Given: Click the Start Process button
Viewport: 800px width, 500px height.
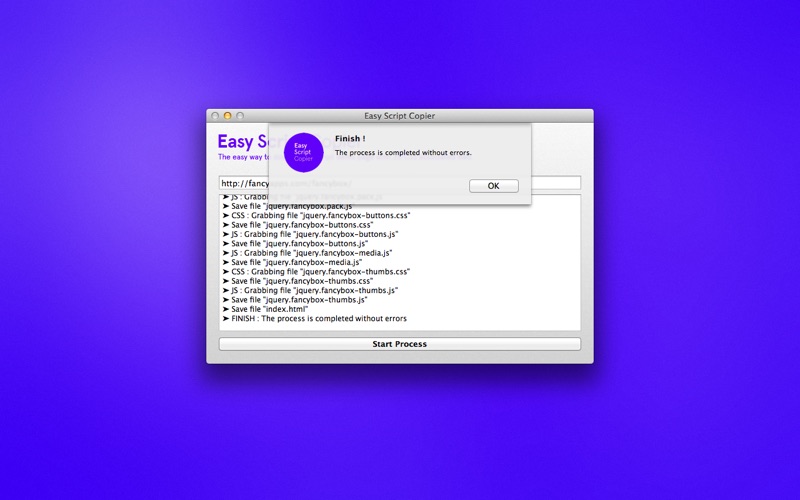Looking at the screenshot, I should (x=399, y=344).
